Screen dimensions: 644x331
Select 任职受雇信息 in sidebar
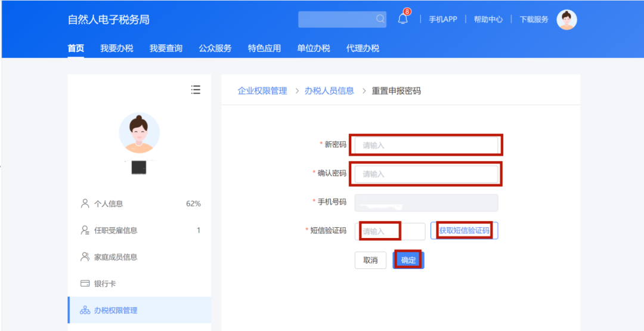139,230
